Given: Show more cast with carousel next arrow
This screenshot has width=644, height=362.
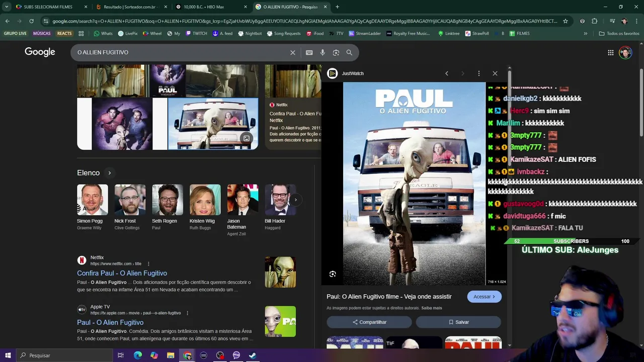Looking at the screenshot, I should click(295, 200).
